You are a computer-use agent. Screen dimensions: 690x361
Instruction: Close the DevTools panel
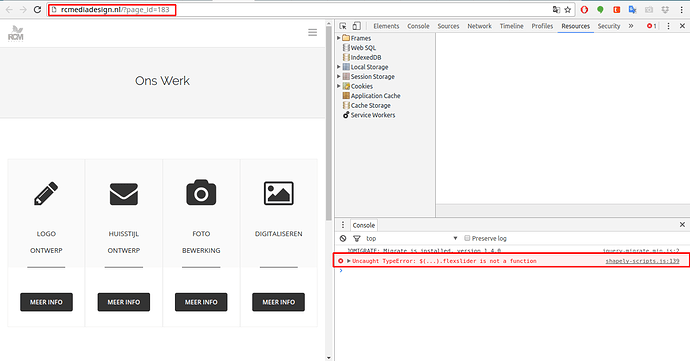point(682,26)
